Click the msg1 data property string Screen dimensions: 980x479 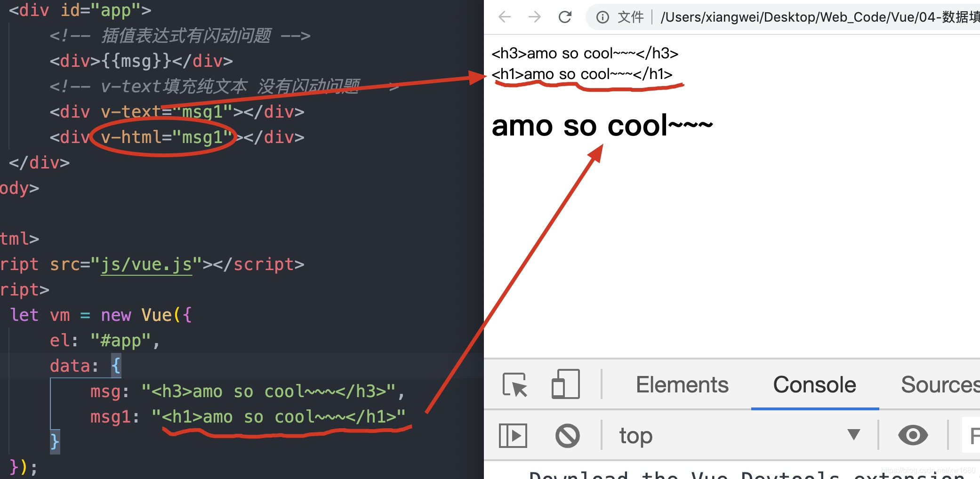[x=278, y=417]
